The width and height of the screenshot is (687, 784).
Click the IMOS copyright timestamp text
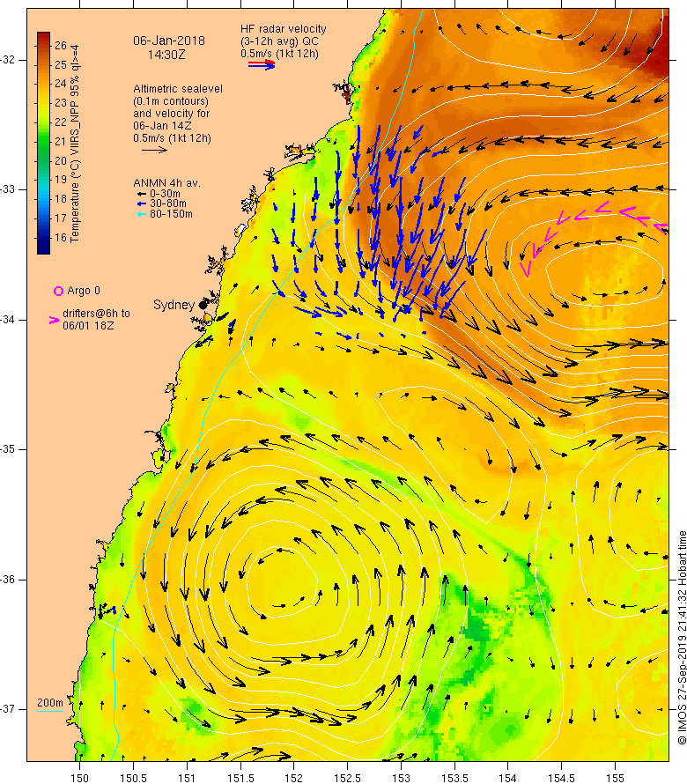(x=682, y=638)
